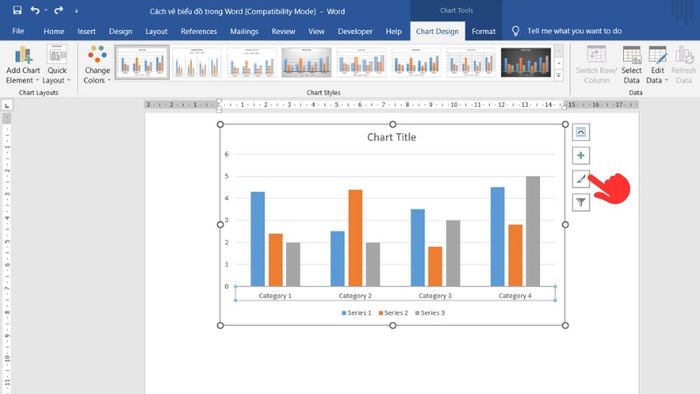Click the Category 1 axis label
The height and width of the screenshot is (394, 700).
[275, 296]
